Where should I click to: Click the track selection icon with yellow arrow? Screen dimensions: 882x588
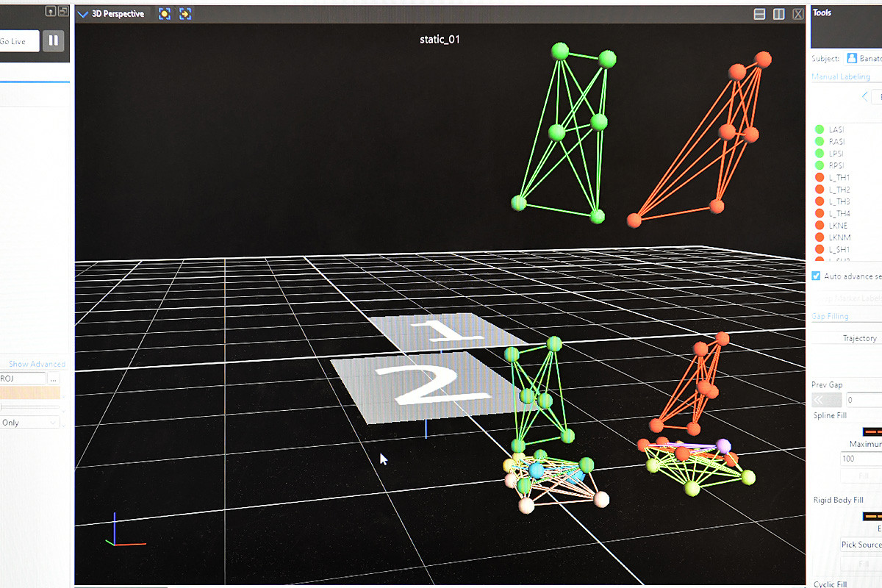[x=185, y=14]
